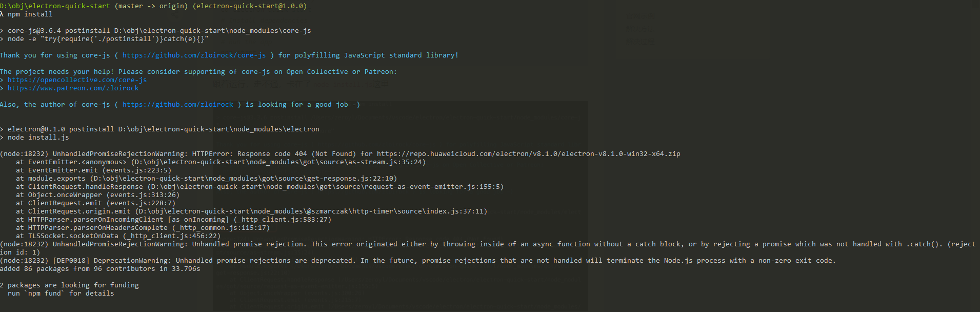Click 'EventEmitter.emit (events.js:223:5)' stack line
980x312 pixels.
click(93, 170)
